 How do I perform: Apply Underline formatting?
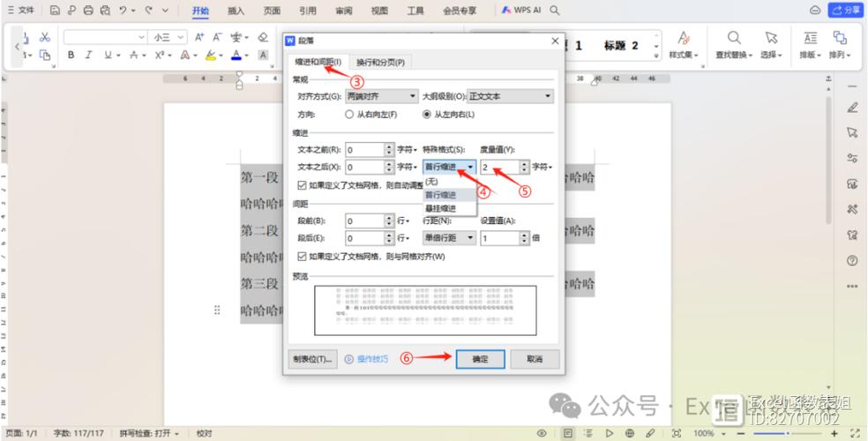pos(108,55)
